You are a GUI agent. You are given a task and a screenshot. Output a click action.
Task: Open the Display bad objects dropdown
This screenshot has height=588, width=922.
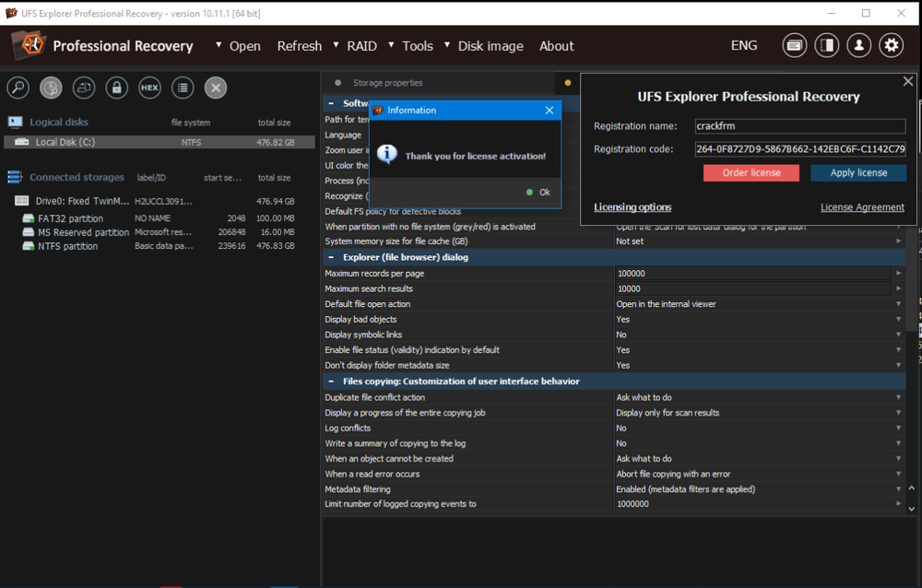(899, 320)
